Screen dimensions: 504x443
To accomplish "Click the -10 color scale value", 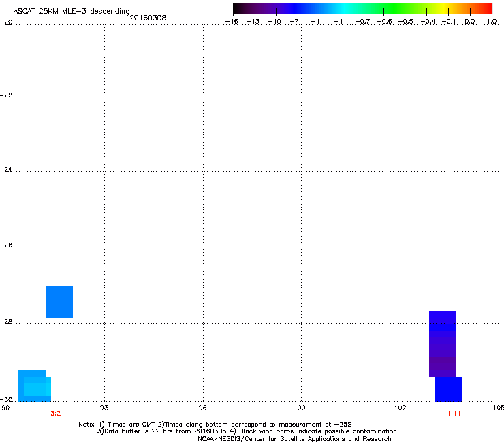I will point(274,22).
